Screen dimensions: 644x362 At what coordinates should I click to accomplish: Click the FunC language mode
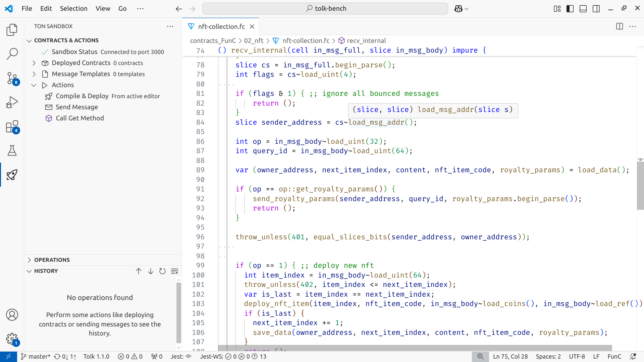[x=614, y=357]
